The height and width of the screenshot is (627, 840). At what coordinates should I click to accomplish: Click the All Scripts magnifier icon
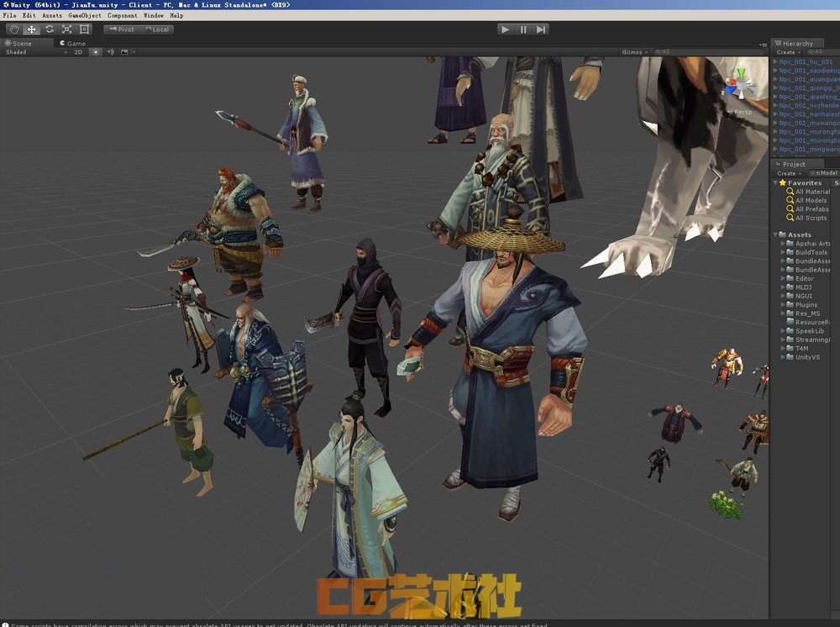[790, 218]
